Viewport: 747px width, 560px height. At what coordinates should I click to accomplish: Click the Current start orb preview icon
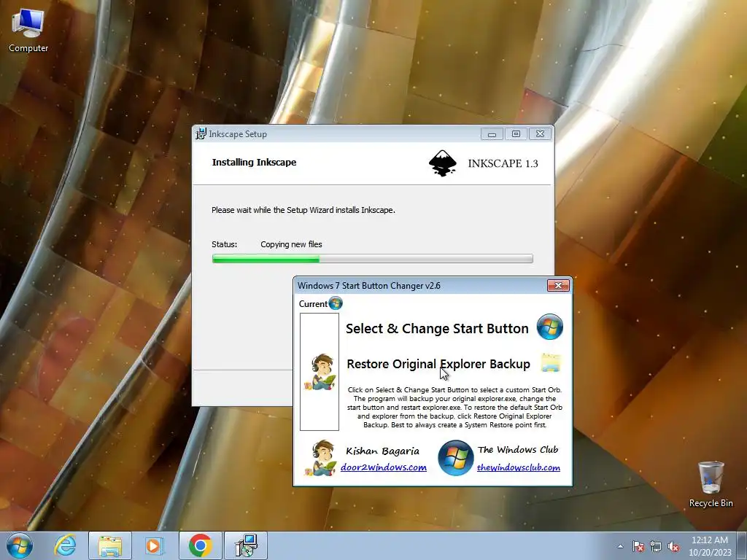pos(336,303)
